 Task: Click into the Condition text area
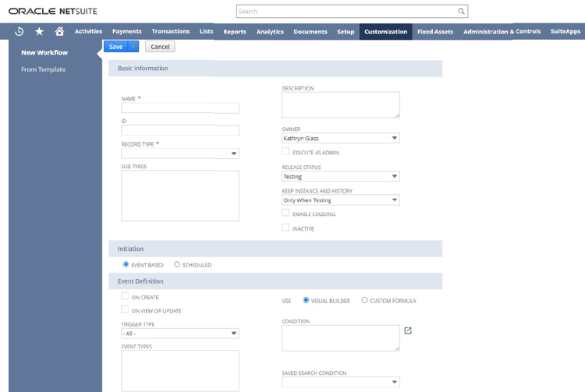(x=341, y=338)
